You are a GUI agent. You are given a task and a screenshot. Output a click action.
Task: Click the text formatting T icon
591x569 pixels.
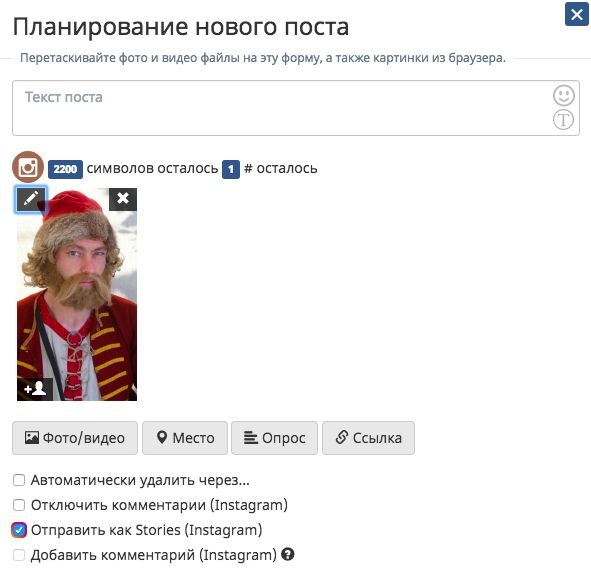[563, 120]
